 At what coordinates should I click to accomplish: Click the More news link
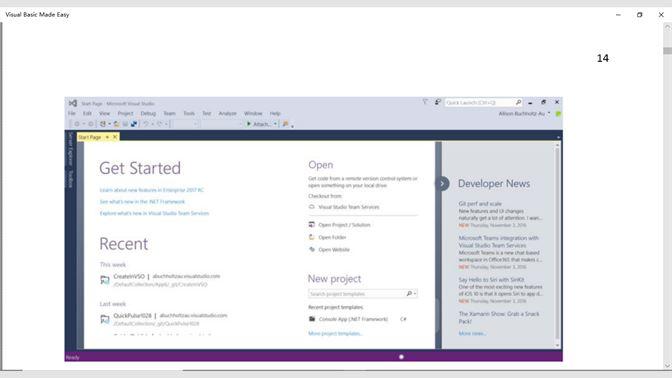click(x=472, y=333)
